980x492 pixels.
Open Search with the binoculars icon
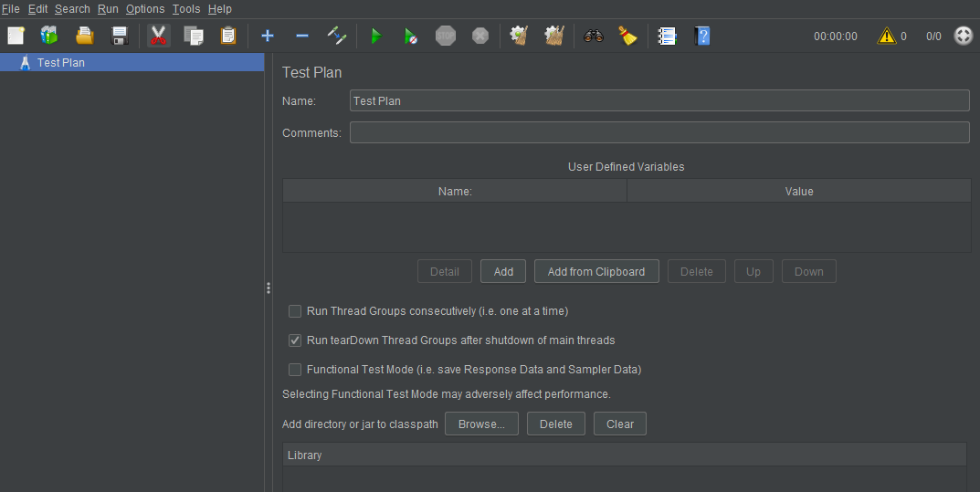(x=594, y=36)
